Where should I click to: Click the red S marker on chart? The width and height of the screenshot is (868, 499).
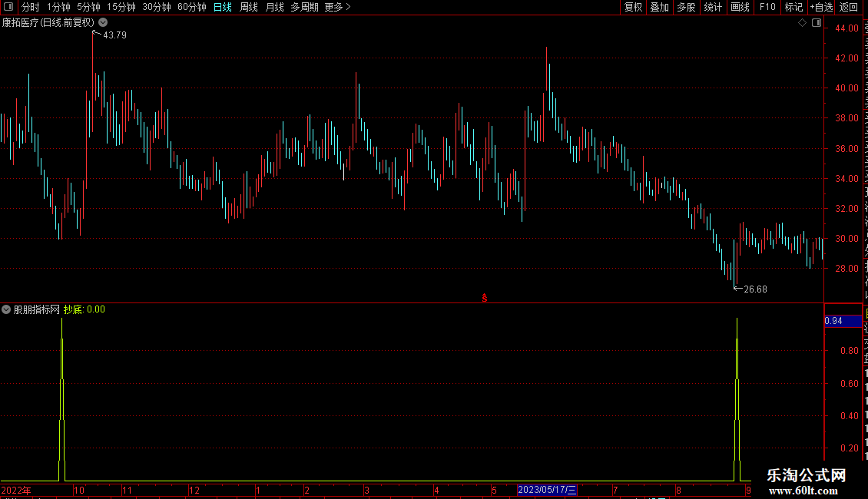click(x=485, y=298)
